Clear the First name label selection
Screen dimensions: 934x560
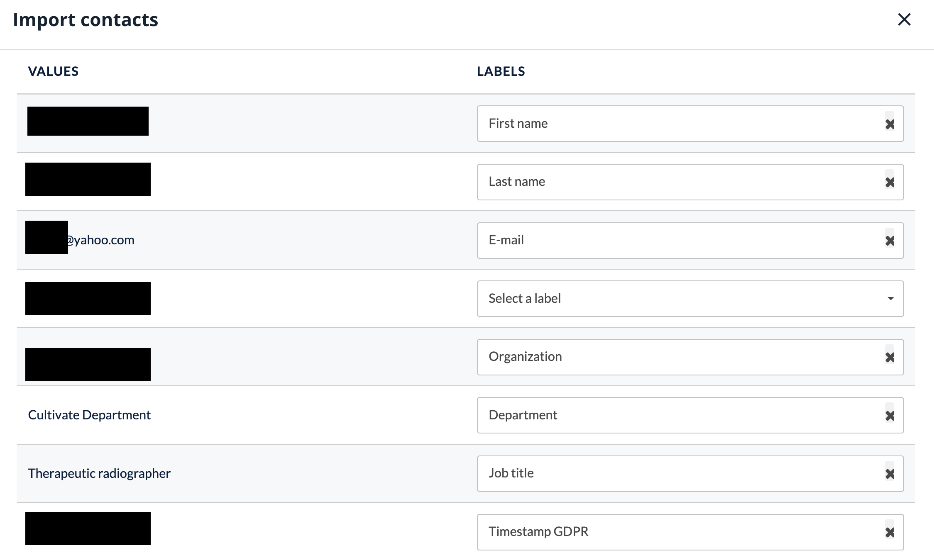tap(890, 124)
